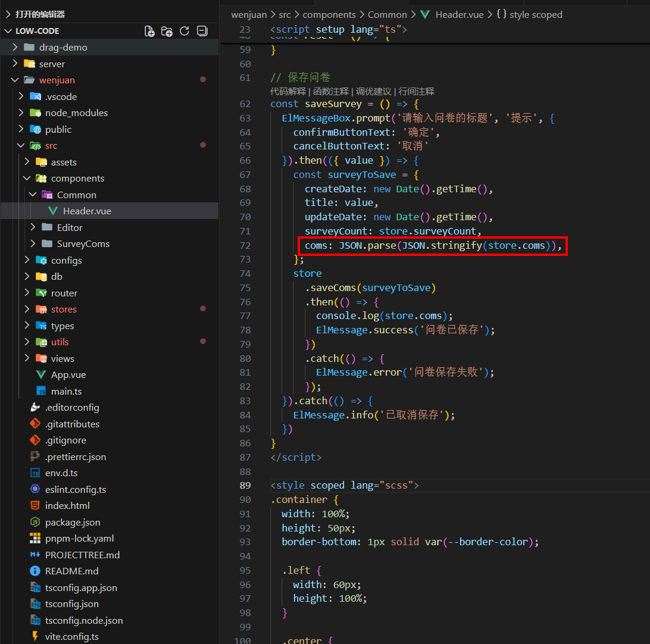
Task: Open the assets folder
Action: (64, 162)
